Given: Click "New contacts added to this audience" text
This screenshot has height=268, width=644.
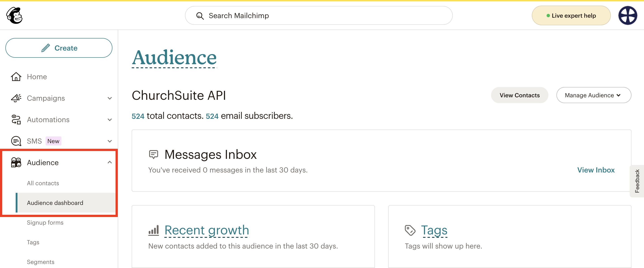Looking at the screenshot, I should [x=243, y=246].
